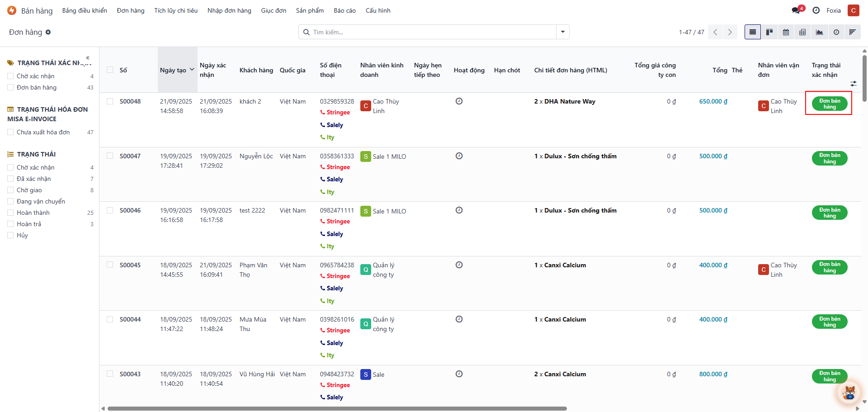Sort by Ngày tạo column header
This screenshot has height=412, width=868.
173,70
